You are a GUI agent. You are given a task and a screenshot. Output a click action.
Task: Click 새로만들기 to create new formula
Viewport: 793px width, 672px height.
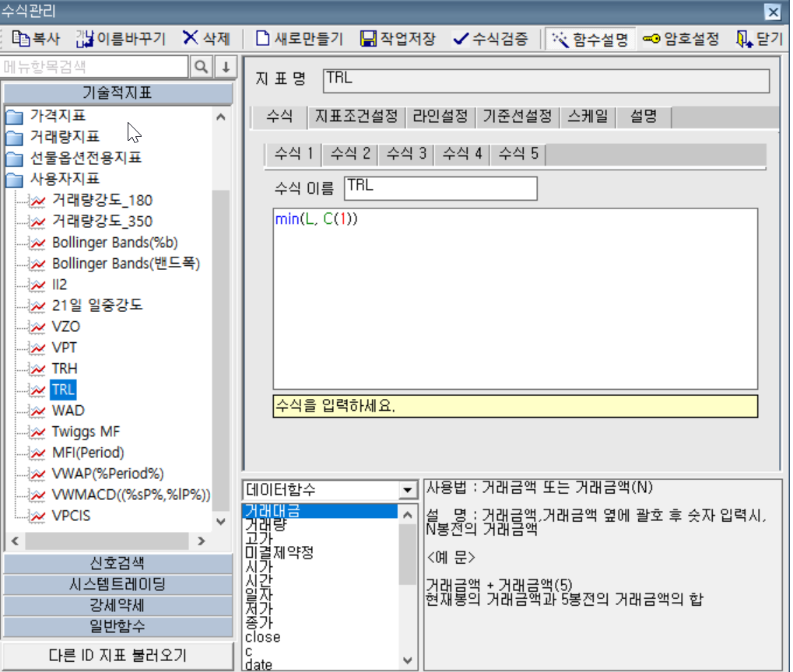[x=300, y=39]
